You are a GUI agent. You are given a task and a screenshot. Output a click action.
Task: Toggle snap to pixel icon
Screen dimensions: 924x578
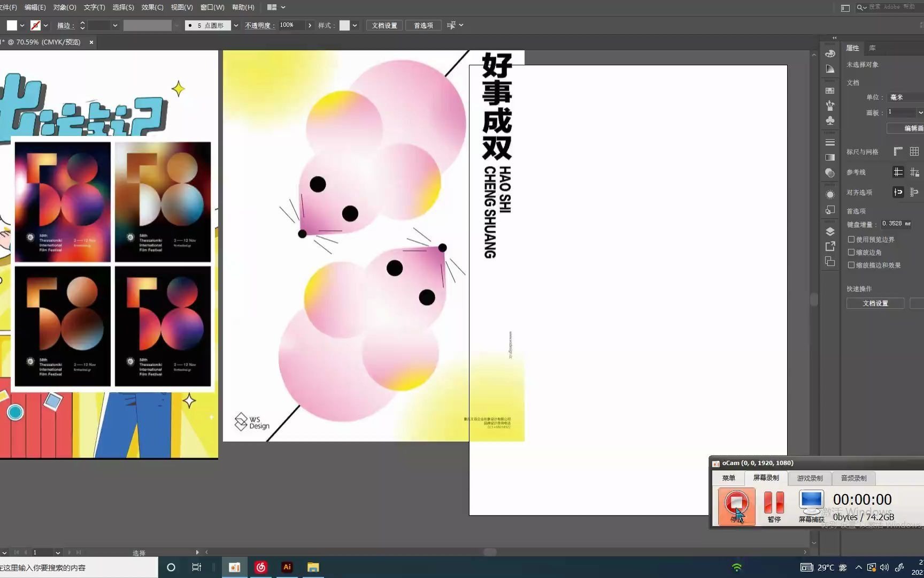coord(914,192)
